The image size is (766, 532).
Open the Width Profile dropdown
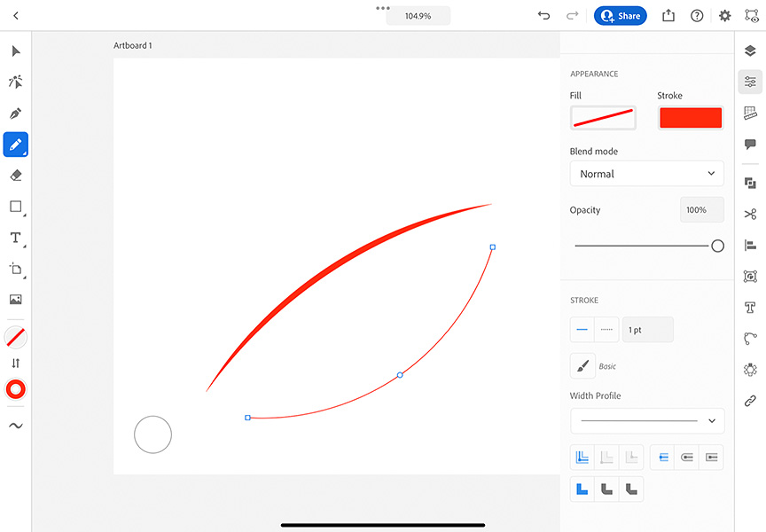point(646,420)
